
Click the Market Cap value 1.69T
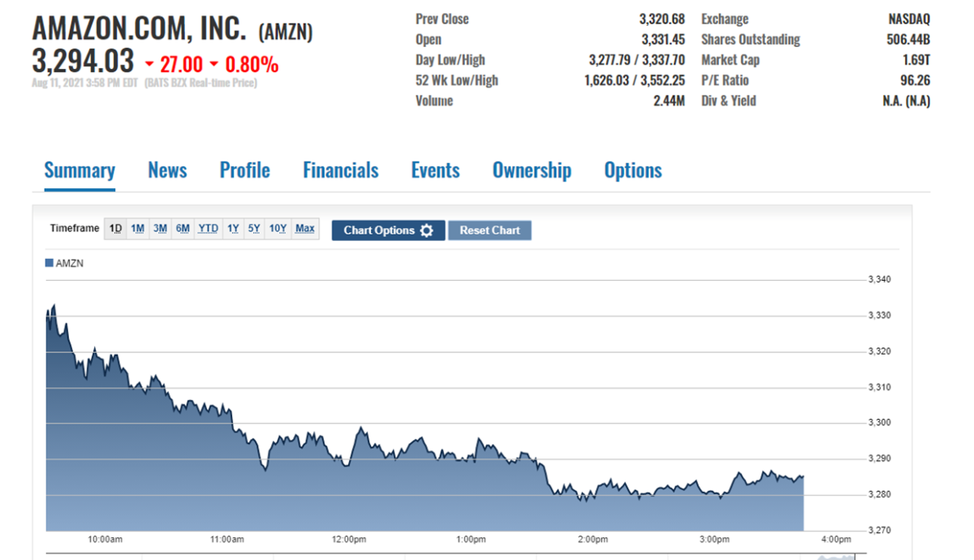pos(916,60)
